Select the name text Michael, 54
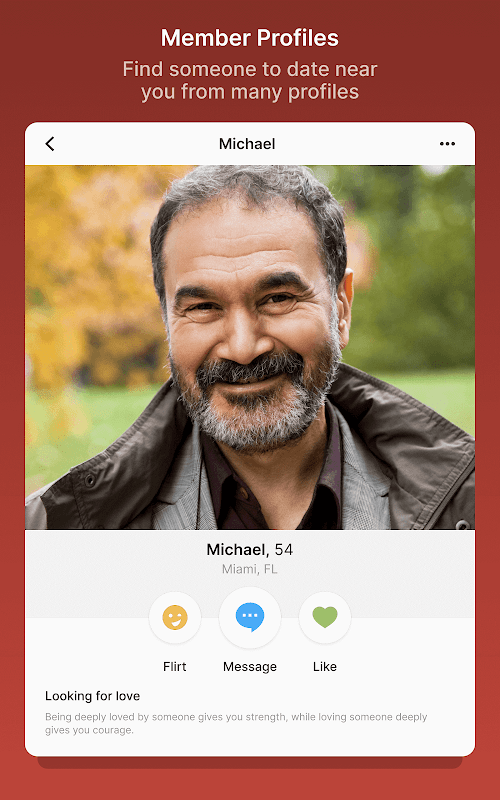 (x=250, y=549)
